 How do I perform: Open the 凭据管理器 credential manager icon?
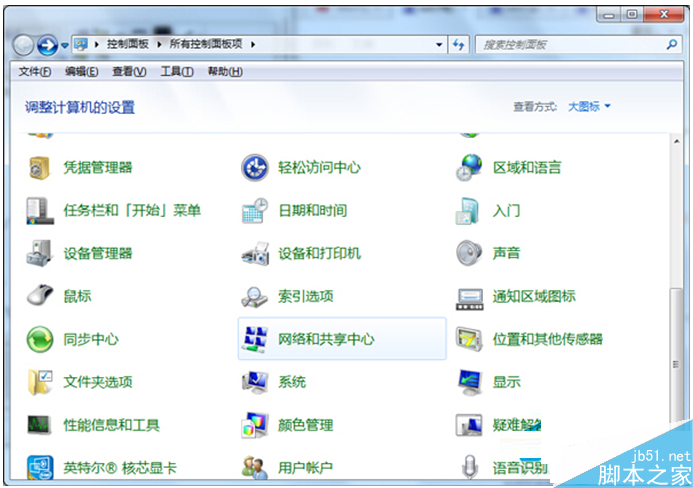point(39,168)
